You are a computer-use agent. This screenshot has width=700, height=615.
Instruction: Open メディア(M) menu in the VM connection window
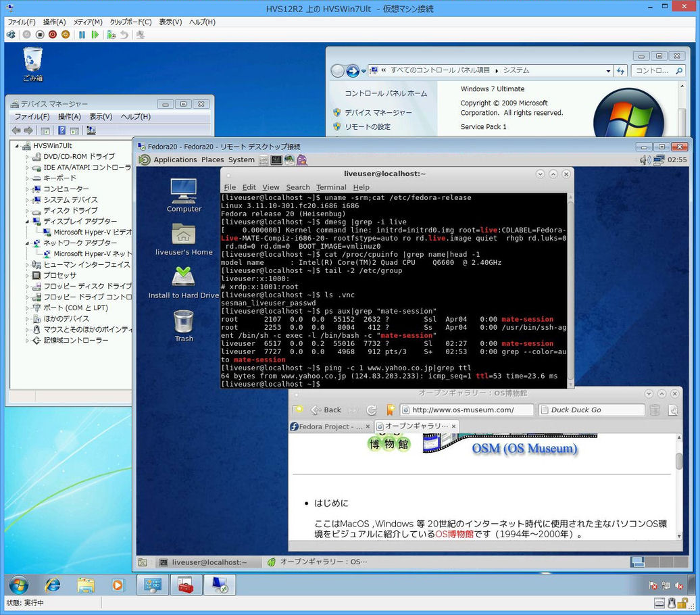pyautogui.click(x=88, y=22)
